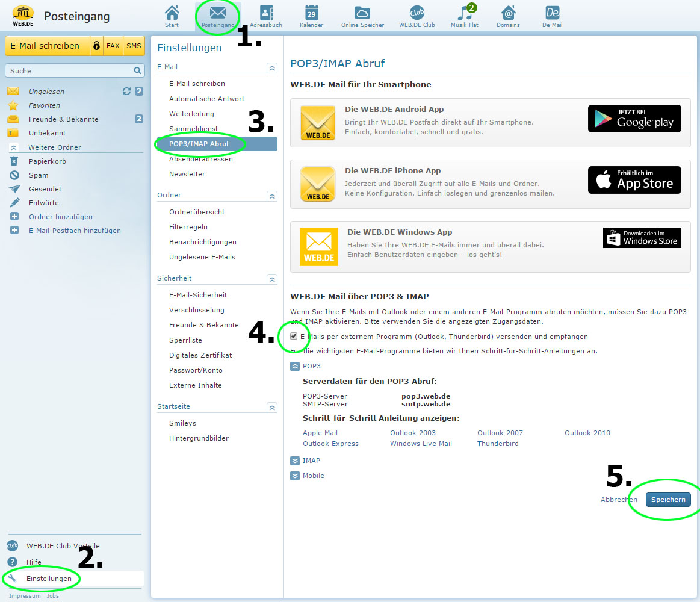Open the Posteingang envelope icon in the top bar

pos(218,13)
